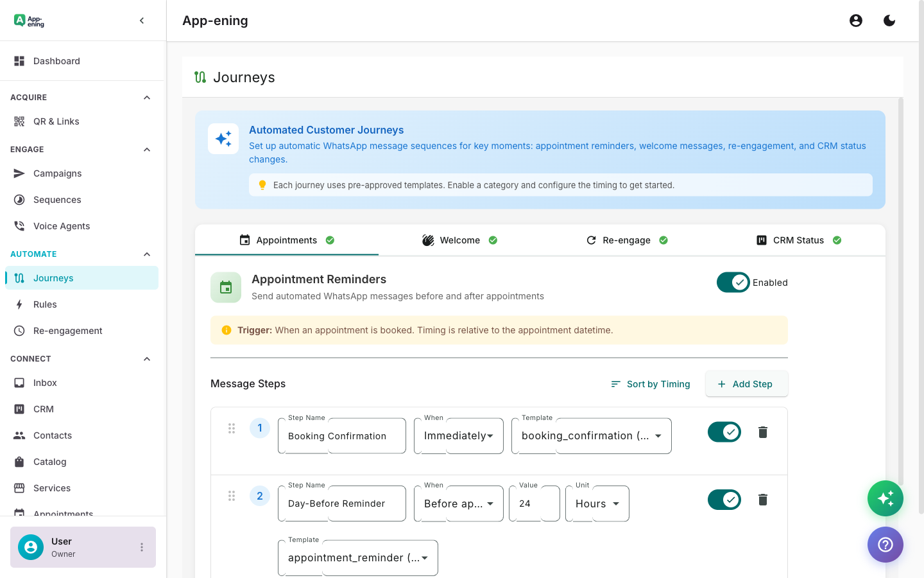Sort message steps by timing
This screenshot has height=578, width=924.
point(650,383)
